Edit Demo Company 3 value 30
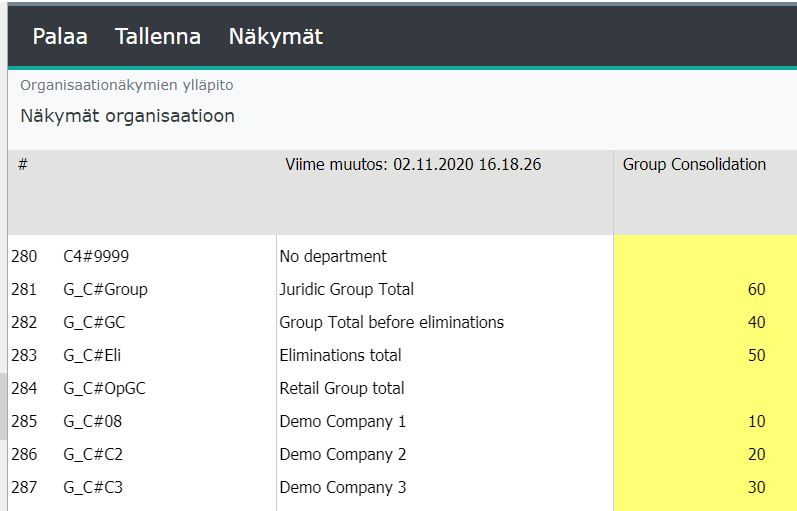Screen dimensions: 797x511 (x=704, y=488)
